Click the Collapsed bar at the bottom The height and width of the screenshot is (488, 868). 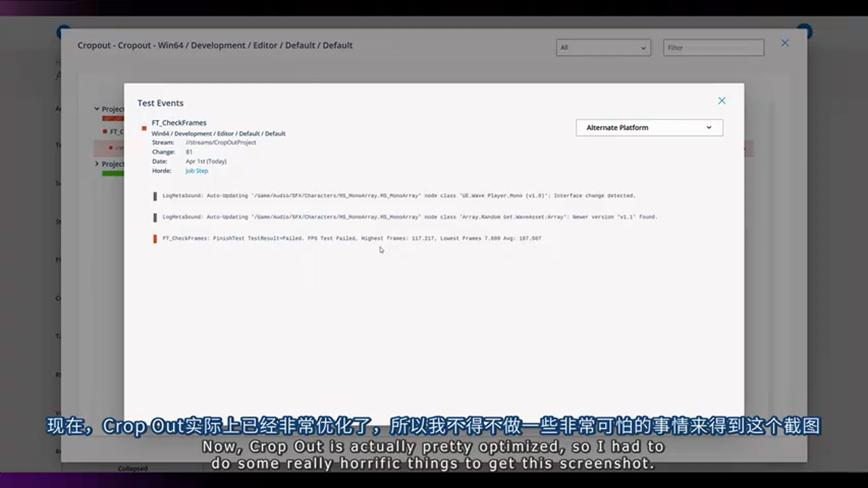(x=132, y=468)
